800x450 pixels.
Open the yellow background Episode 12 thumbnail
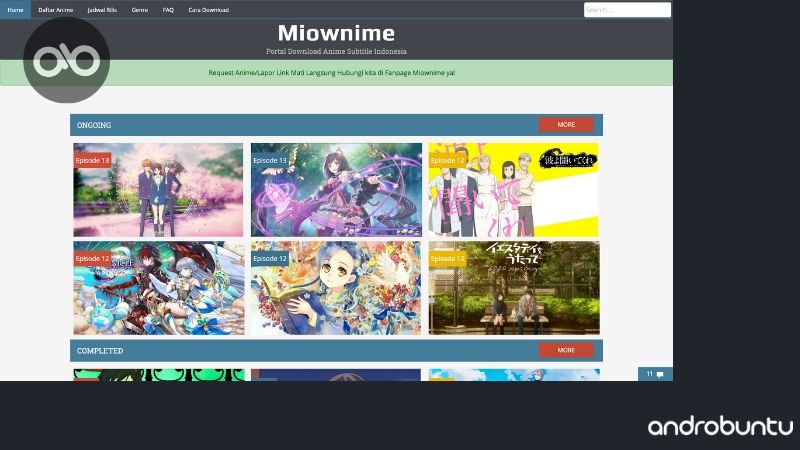(x=513, y=190)
